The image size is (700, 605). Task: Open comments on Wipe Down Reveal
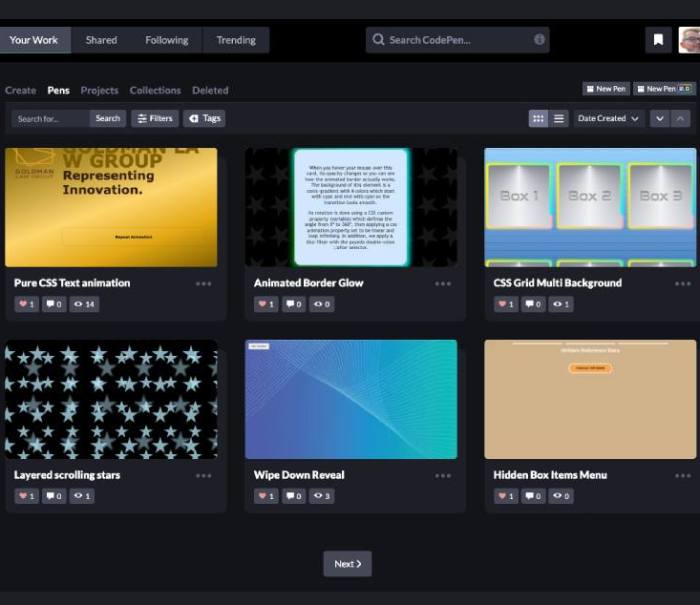(294, 496)
